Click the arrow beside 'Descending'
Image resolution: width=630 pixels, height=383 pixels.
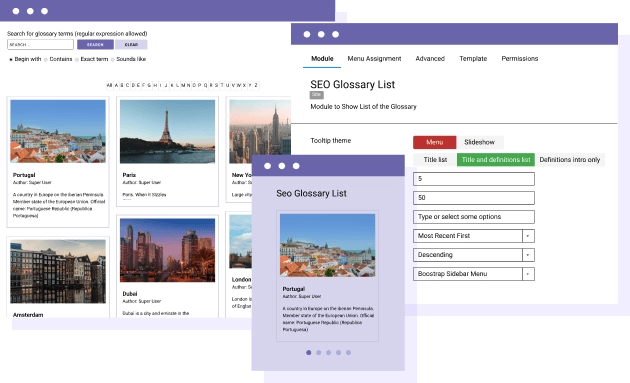pos(528,255)
